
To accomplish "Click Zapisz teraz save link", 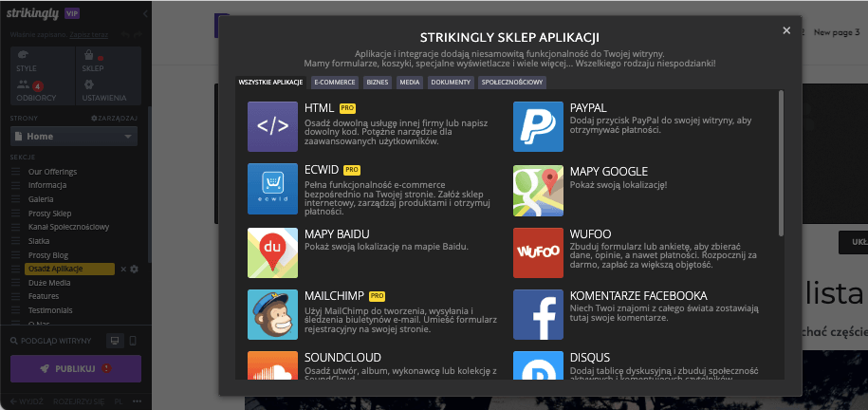I will point(88,34).
